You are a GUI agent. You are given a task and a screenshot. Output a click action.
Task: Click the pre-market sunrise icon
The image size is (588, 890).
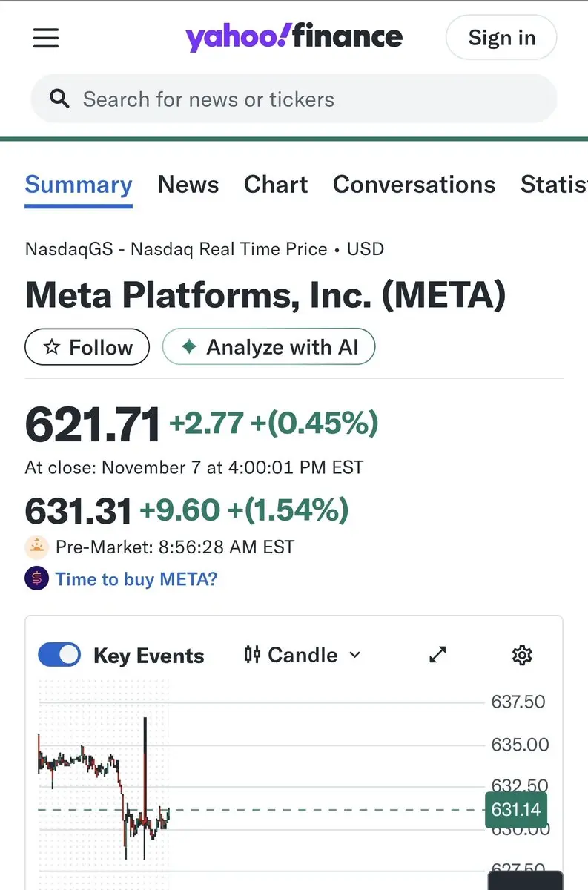coord(37,548)
